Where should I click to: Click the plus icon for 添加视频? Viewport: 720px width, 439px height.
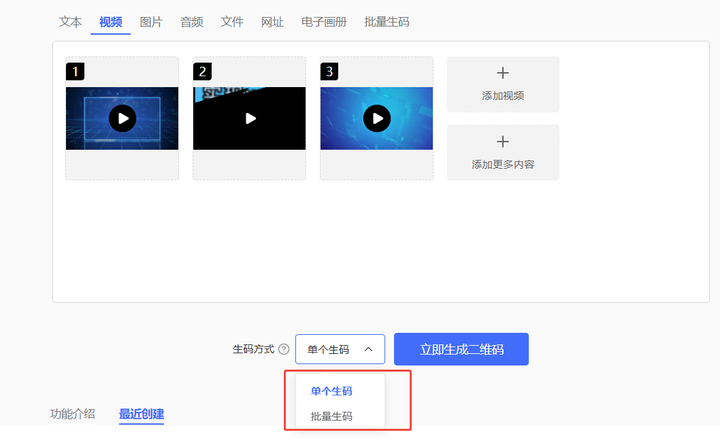pos(503,73)
